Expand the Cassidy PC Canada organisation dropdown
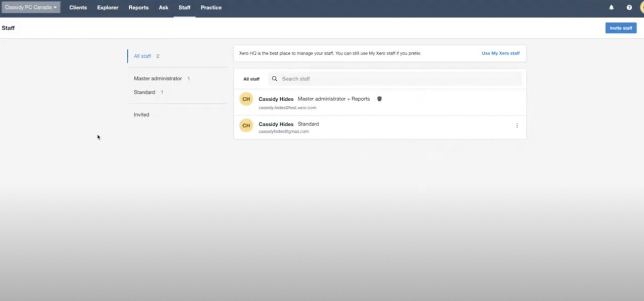This screenshot has height=301, width=644. point(31,8)
